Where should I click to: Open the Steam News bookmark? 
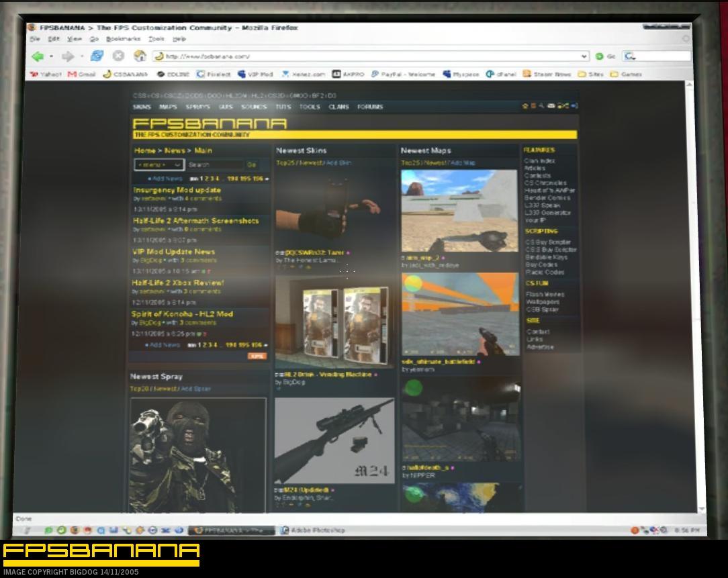coord(547,74)
